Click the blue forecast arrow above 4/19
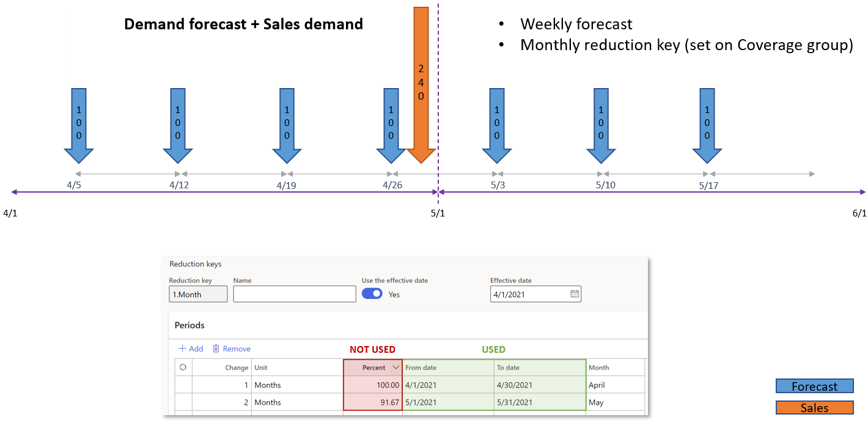Screen dimensions: 868x428 pyautogui.click(x=287, y=125)
